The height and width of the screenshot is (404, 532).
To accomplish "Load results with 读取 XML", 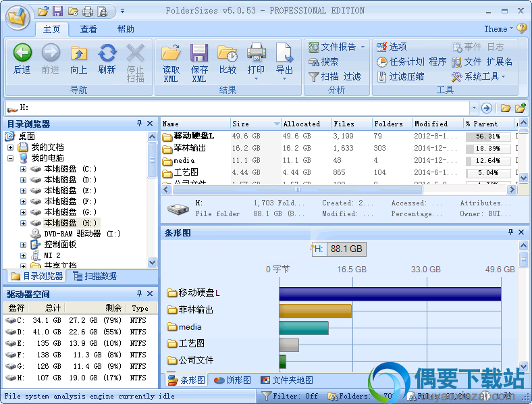I will point(171,63).
